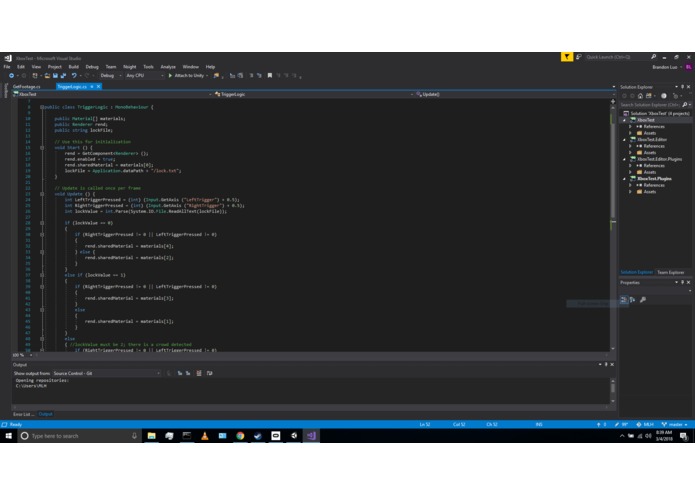Click the Windows Type here to search box
The height and width of the screenshot is (494, 695).
pyautogui.click(x=78, y=436)
